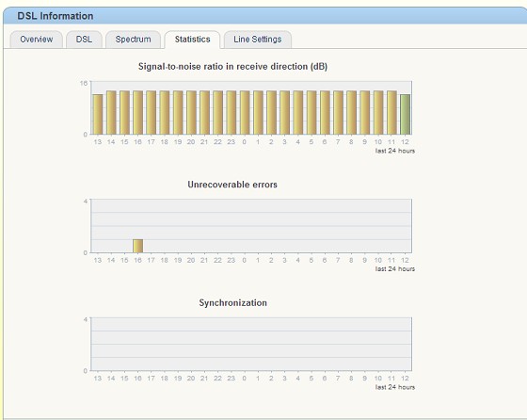Click the Statistics tab
Viewport: 527px width, 420px height.
(x=192, y=40)
